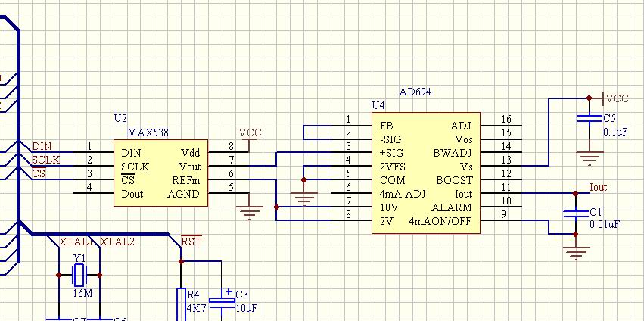Viewport: 644px width, 321px height.
Task: Select crystal Y1 symbol
Action: click(79, 275)
